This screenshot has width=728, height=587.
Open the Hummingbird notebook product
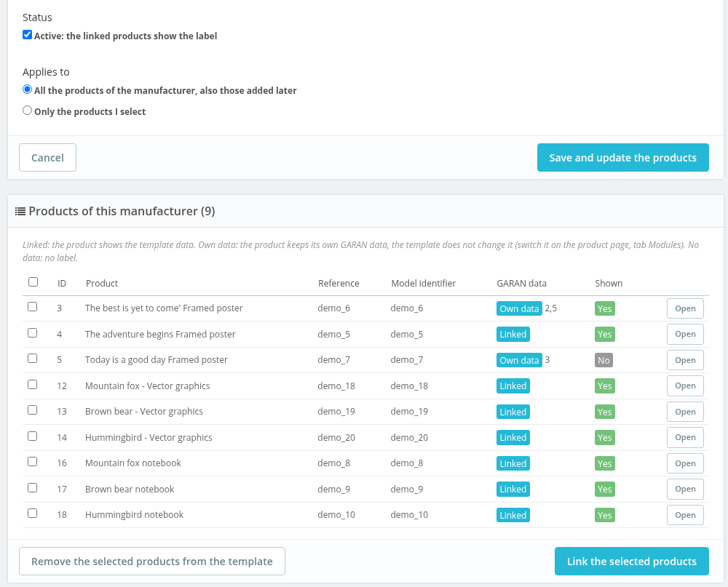(685, 514)
